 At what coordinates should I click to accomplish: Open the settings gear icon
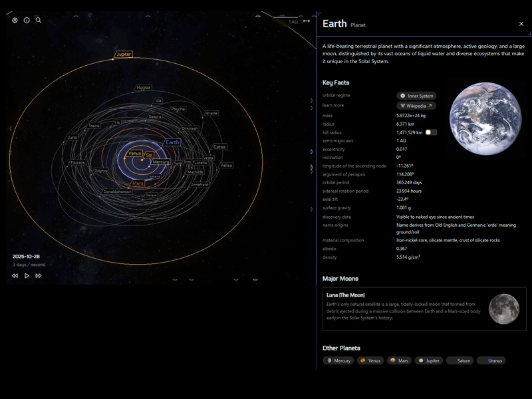pos(13,20)
